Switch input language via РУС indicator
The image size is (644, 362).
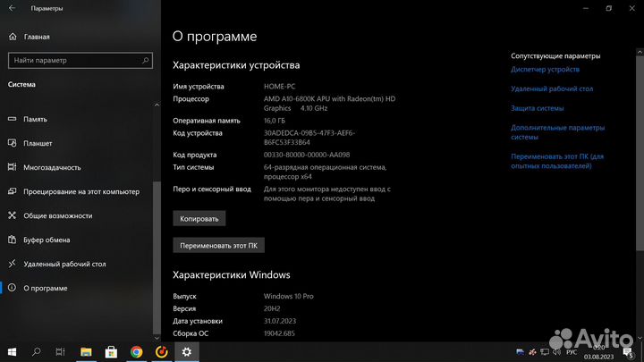(x=572, y=352)
